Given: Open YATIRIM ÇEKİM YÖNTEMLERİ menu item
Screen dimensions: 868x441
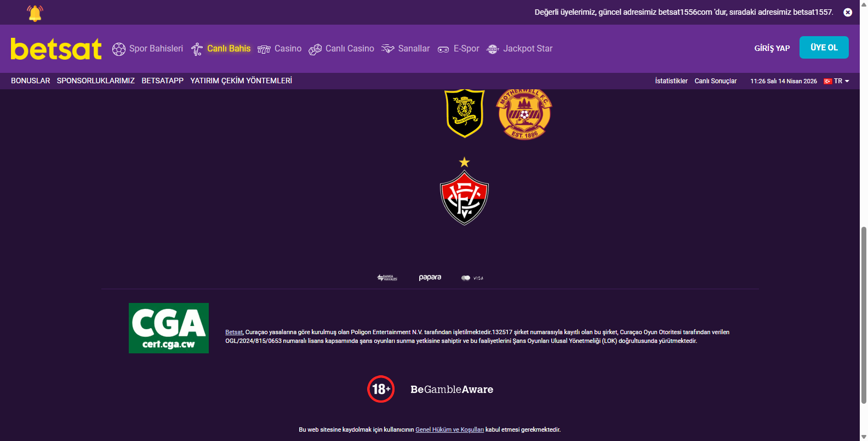Looking at the screenshot, I should coord(241,81).
